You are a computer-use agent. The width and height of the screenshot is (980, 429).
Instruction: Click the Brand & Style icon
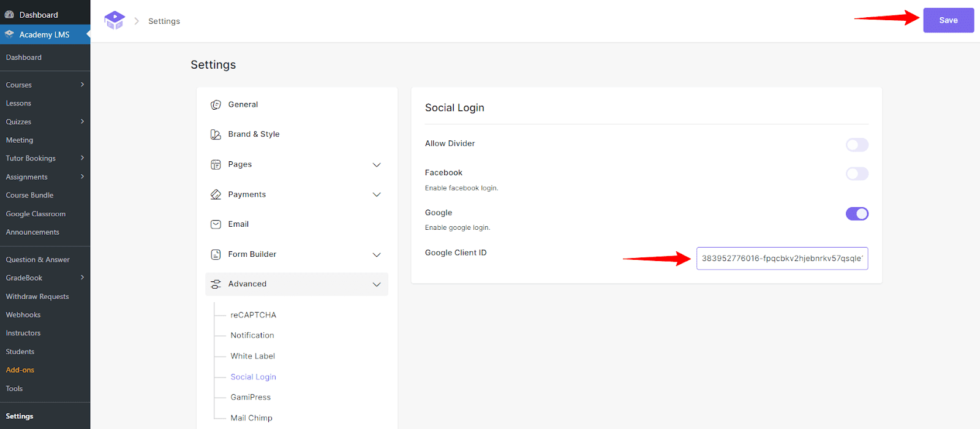point(216,134)
